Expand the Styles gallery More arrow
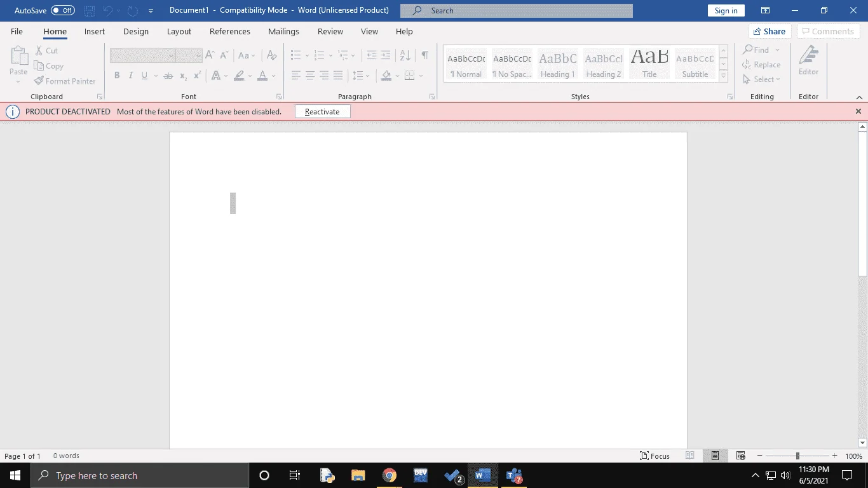The image size is (868, 488). (x=723, y=76)
